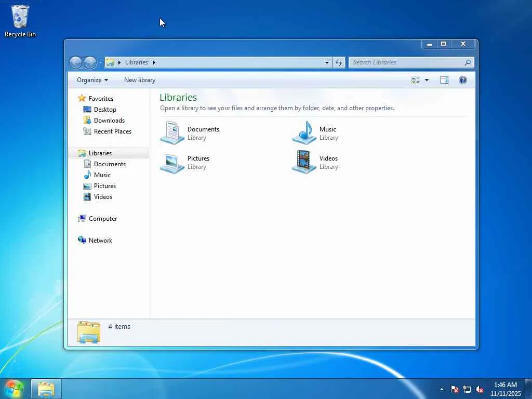This screenshot has height=399, width=532.
Task: Click the Favorites star icon
Action: (x=82, y=98)
